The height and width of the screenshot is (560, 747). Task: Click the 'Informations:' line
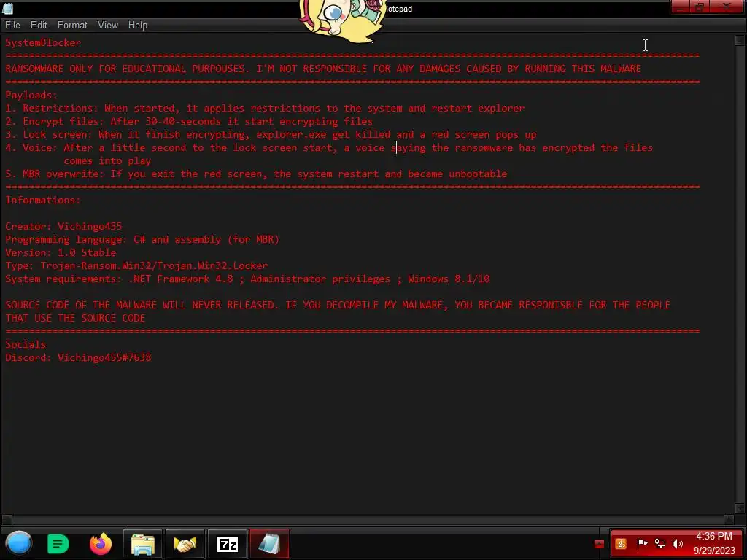pyautogui.click(x=43, y=200)
